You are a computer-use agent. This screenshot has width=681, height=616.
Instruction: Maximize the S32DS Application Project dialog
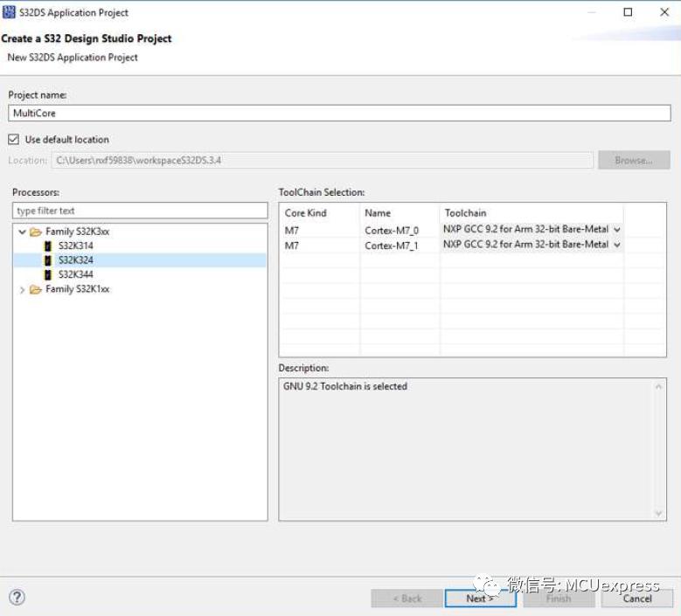coord(628,12)
